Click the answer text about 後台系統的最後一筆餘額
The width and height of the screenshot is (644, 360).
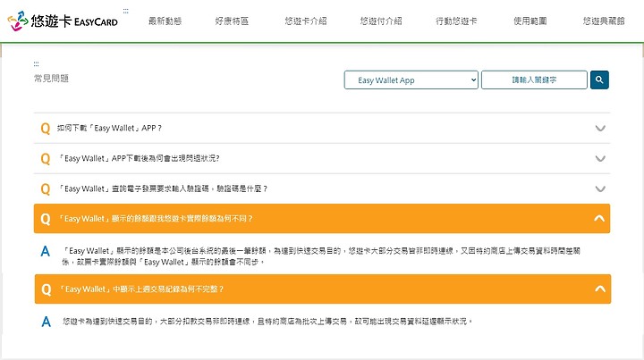tap(321, 256)
